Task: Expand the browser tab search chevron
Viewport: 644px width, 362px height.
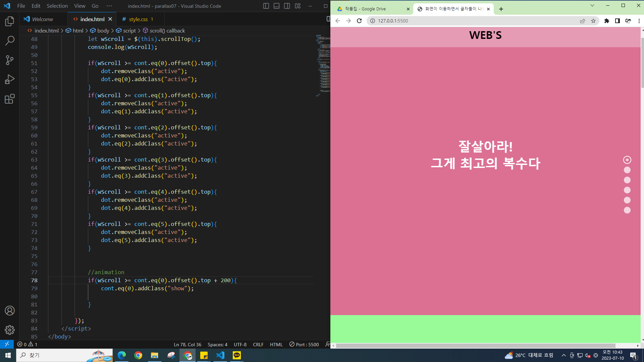Action: [x=592, y=5]
